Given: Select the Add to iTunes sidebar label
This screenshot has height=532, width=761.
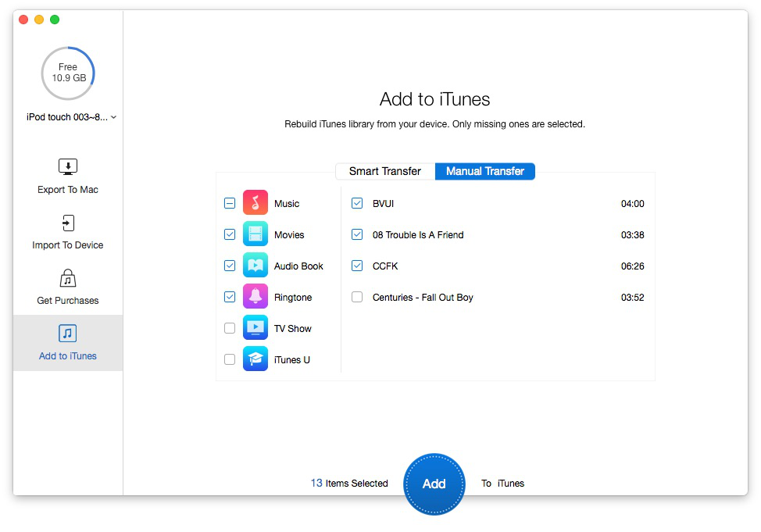Looking at the screenshot, I should (x=68, y=355).
